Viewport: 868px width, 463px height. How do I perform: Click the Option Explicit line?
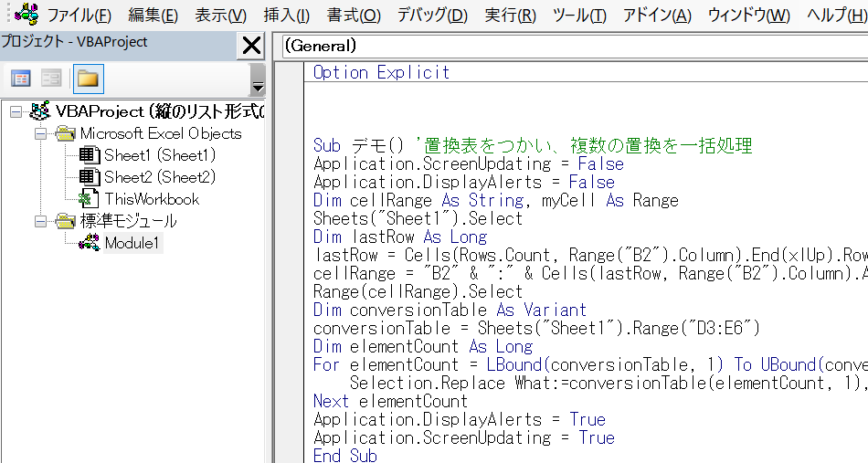coord(381,72)
